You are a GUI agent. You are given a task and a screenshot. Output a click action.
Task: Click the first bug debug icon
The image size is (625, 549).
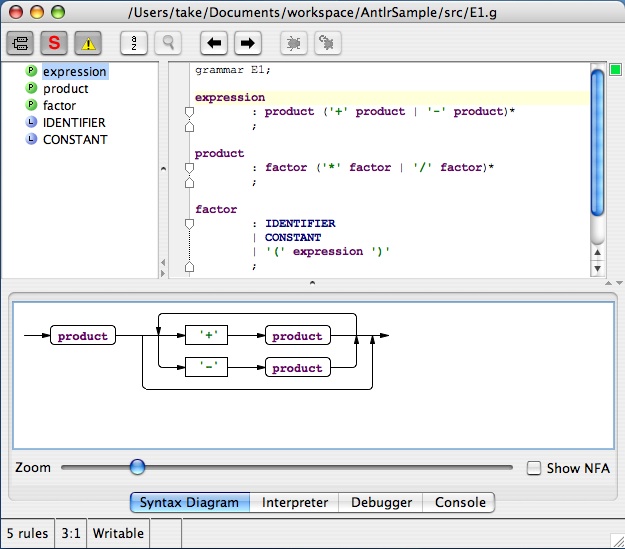(294, 43)
